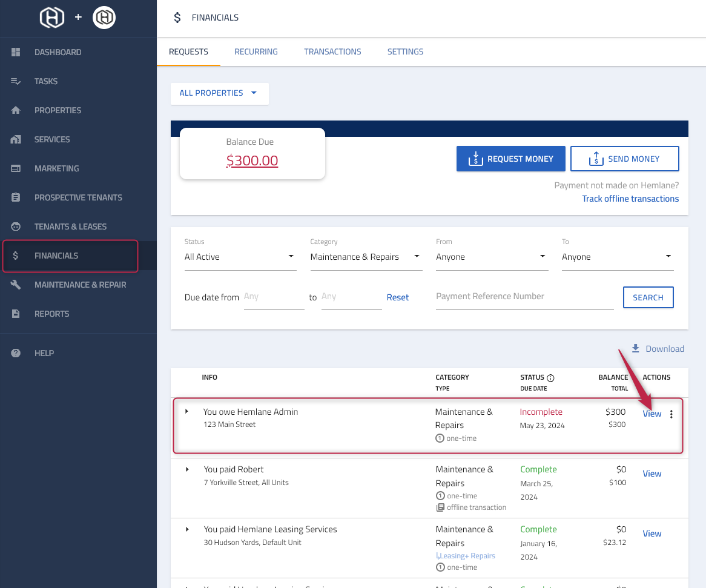Click the Maintenance & Repair wrench icon
706x588 pixels.
coord(16,285)
